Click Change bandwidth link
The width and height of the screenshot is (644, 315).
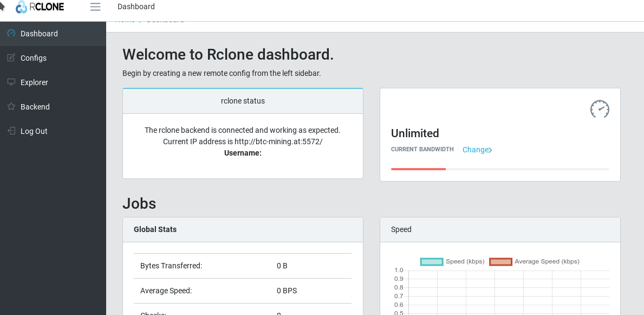[x=477, y=150]
